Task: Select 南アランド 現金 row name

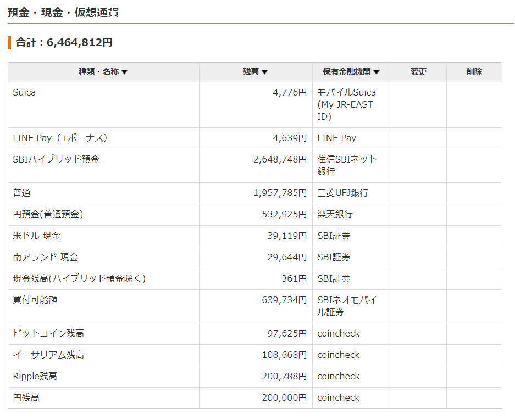Action: pyautogui.click(x=45, y=257)
